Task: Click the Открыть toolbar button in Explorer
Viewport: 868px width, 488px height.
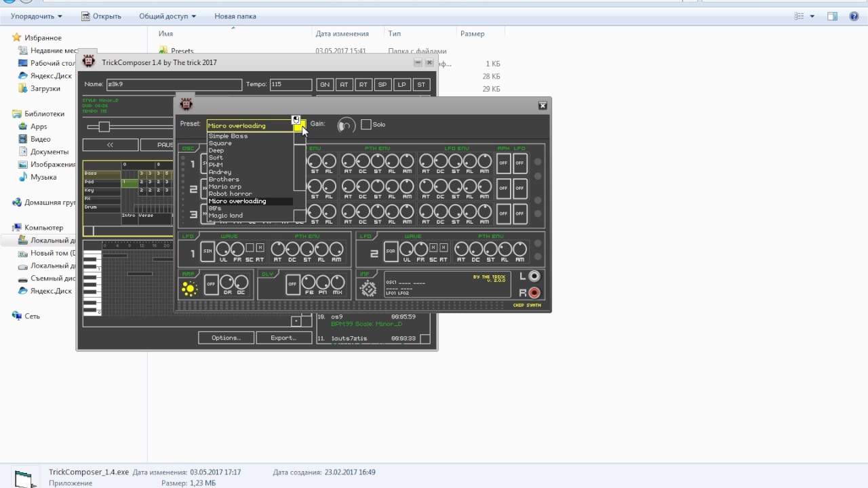Action: [101, 16]
